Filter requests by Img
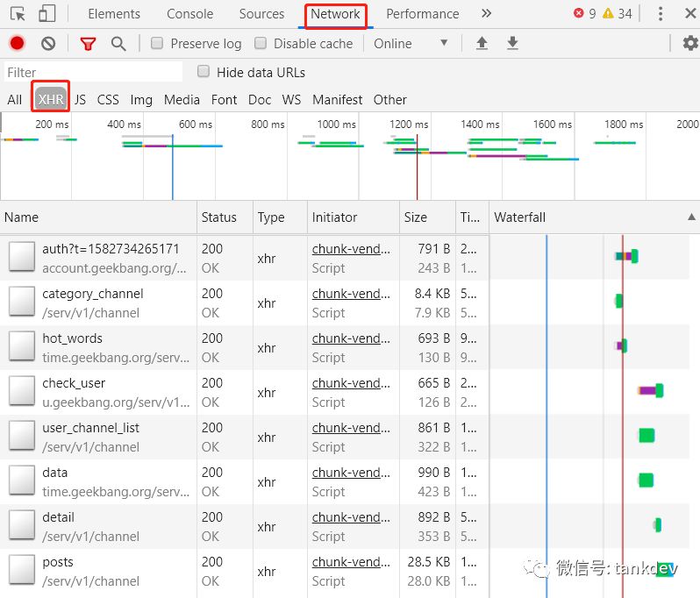 (141, 99)
